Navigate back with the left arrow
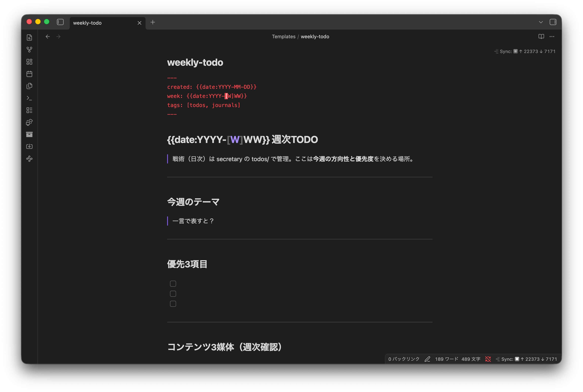583x392 pixels. tap(48, 37)
